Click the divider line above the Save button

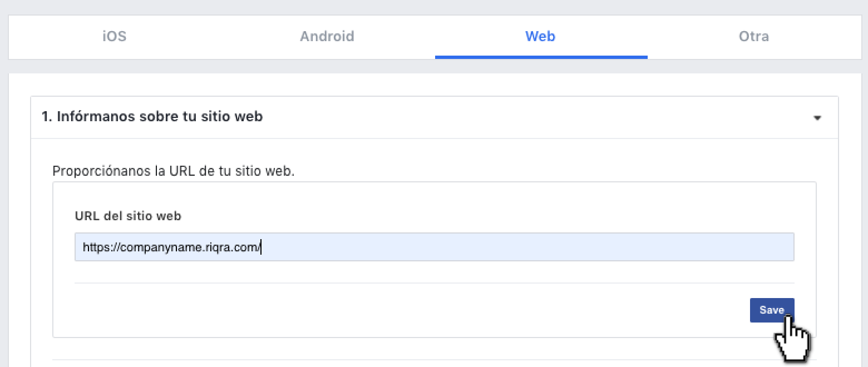[434, 283]
